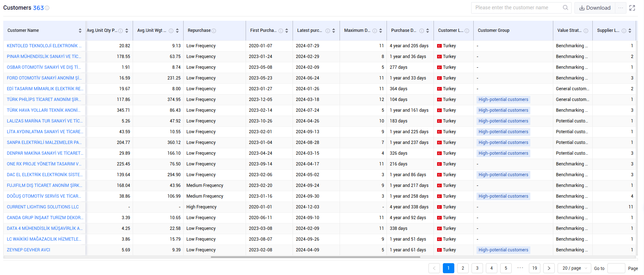This screenshot has width=644, height=275.
Task: Click High-potential customers tag in TÜRK PHİLİPS row
Action: [x=503, y=100]
